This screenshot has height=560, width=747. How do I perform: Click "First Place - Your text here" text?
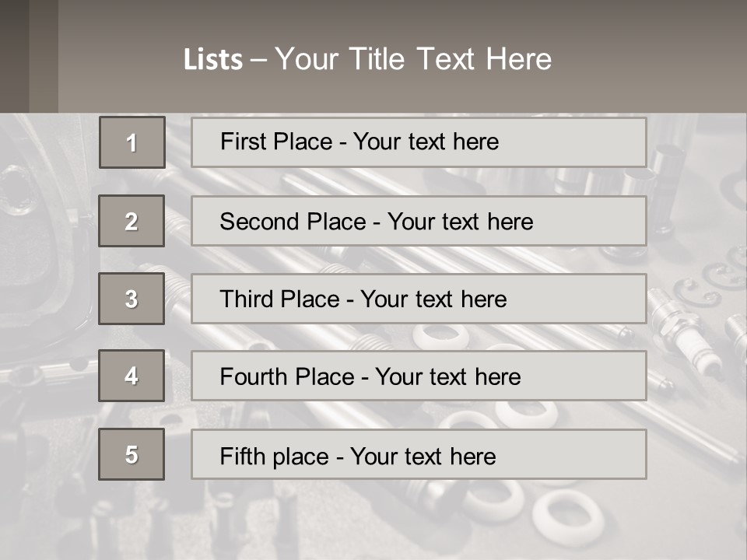click(x=359, y=142)
